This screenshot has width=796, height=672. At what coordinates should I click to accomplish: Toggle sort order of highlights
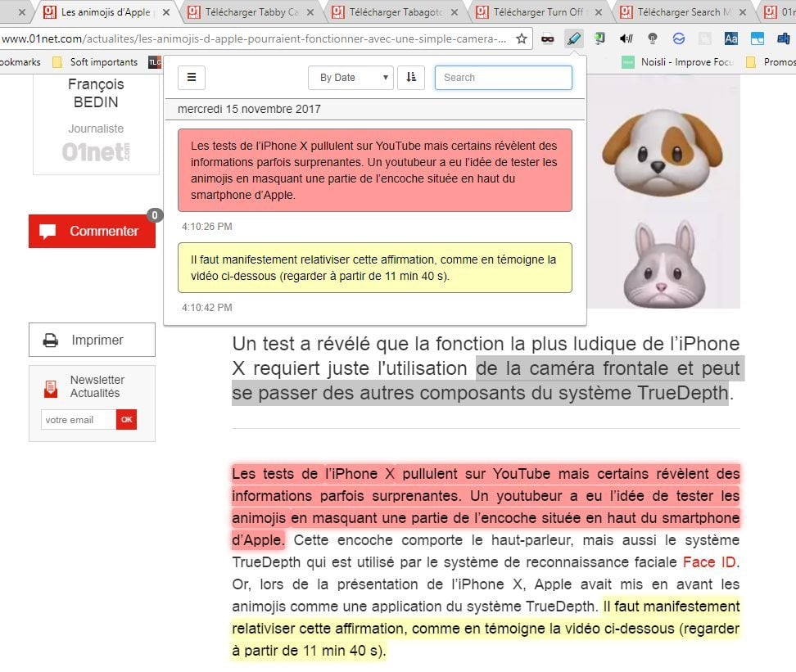tap(410, 77)
